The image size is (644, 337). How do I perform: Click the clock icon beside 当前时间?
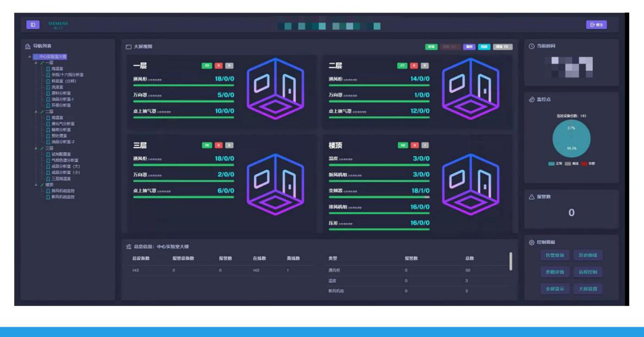tap(531, 46)
